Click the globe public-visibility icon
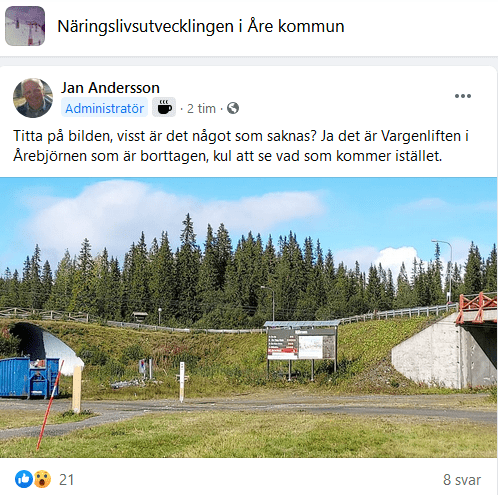The height and width of the screenshot is (498, 498). point(233,108)
